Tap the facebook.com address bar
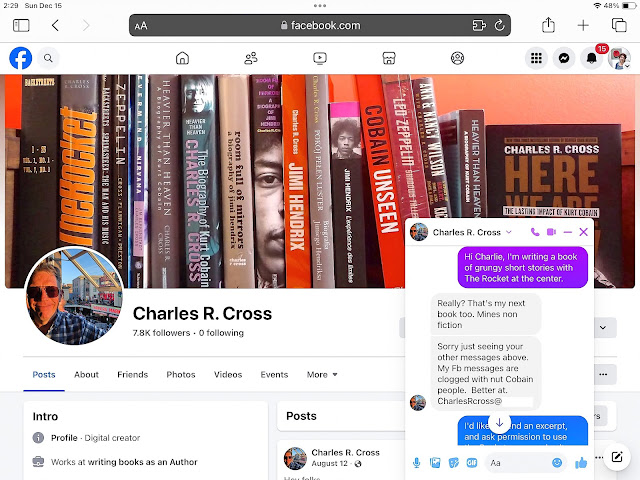640x480 pixels. [320, 25]
